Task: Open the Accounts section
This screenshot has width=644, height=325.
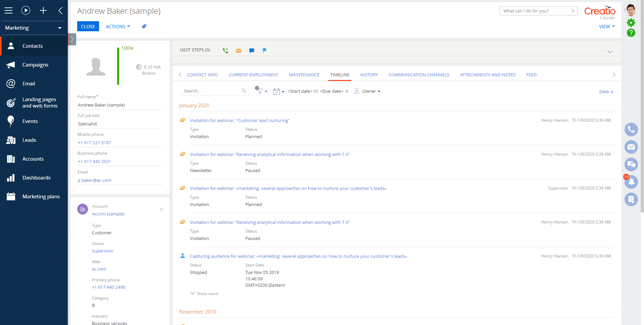Action: tap(34, 159)
